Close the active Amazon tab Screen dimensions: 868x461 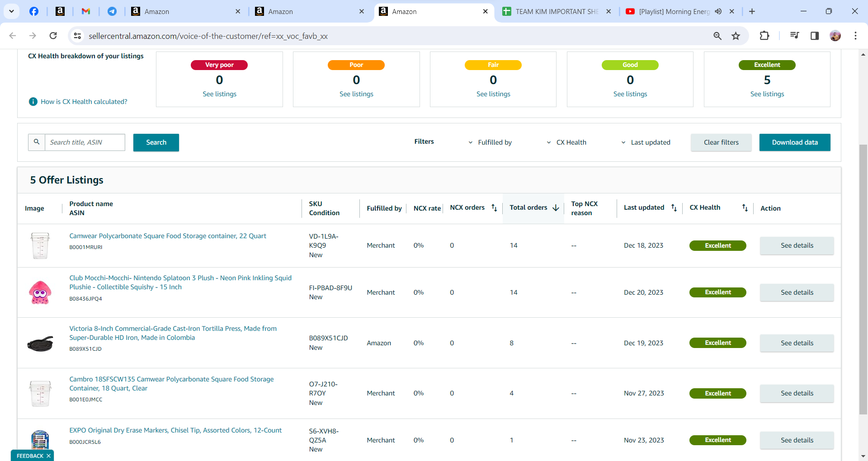point(486,11)
